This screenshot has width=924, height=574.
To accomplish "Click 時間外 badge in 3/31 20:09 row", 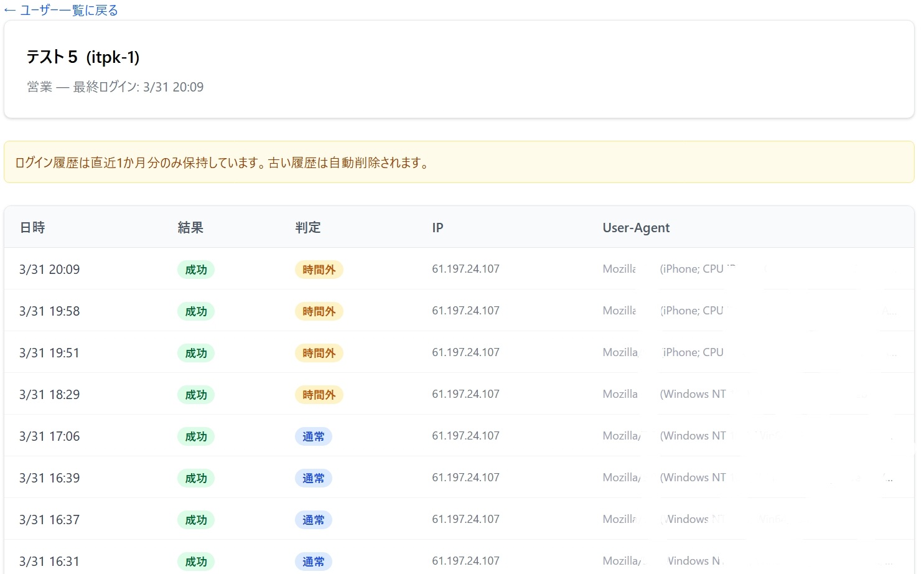I will click(319, 270).
